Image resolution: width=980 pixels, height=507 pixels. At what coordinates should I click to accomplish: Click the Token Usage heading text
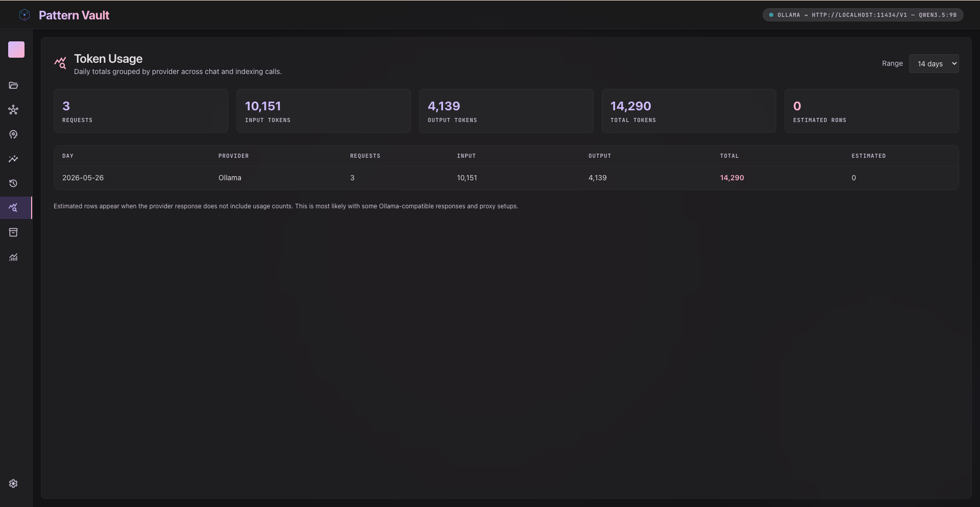(108, 59)
